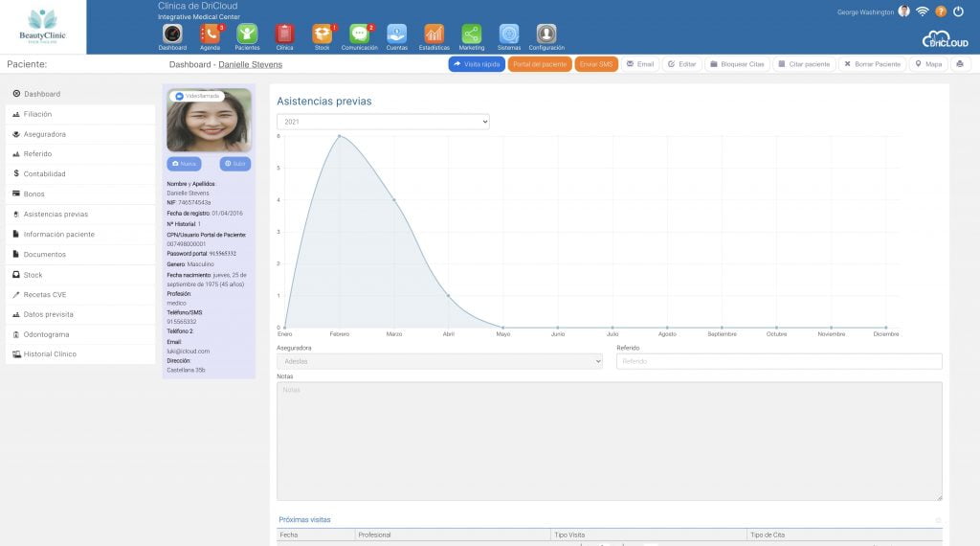
Task: Click the George Washington user avatar
Action: [x=903, y=11]
